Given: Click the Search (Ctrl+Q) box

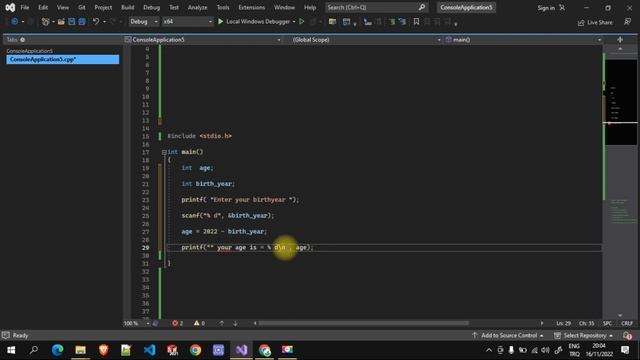Looking at the screenshot, I should (376, 7).
